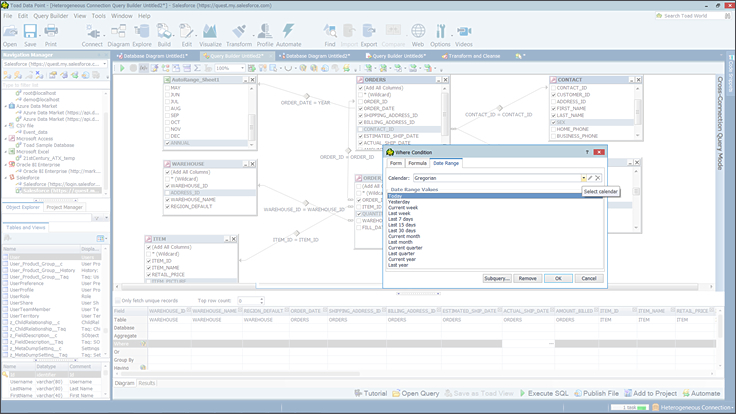Click the Connect toolbar icon

click(x=92, y=35)
